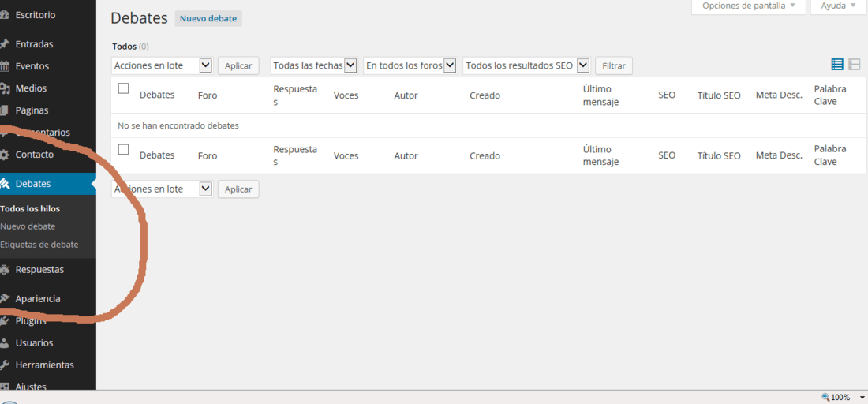868x404 pixels.
Task: Sort by Autor column in header
Action: (x=406, y=95)
